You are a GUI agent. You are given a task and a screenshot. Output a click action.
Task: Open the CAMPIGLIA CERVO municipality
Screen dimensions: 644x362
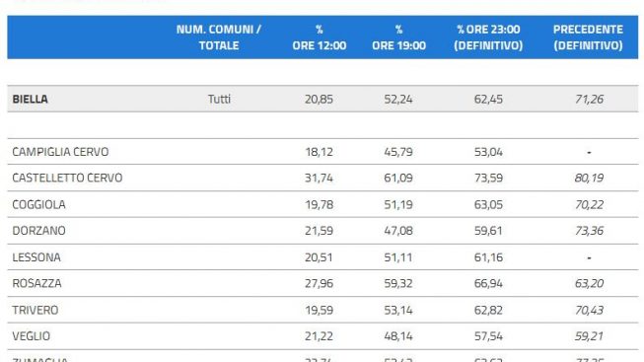click(60, 152)
